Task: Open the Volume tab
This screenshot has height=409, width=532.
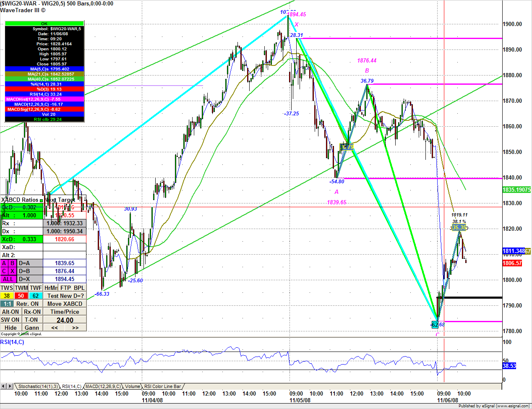Action: click(x=133, y=386)
